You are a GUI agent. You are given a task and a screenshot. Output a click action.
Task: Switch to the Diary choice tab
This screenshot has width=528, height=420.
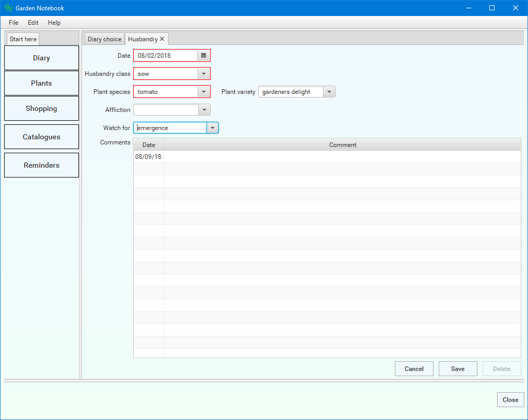point(104,39)
